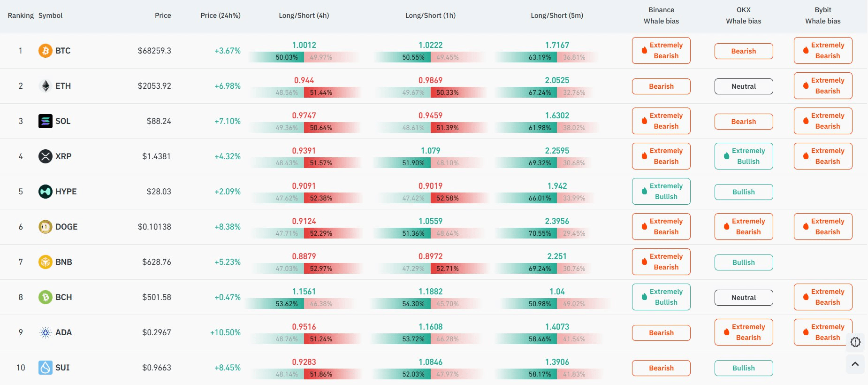The width and height of the screenshot is (868, 385).
Task: Click the Ranking column header
Action: click(21, 15)
